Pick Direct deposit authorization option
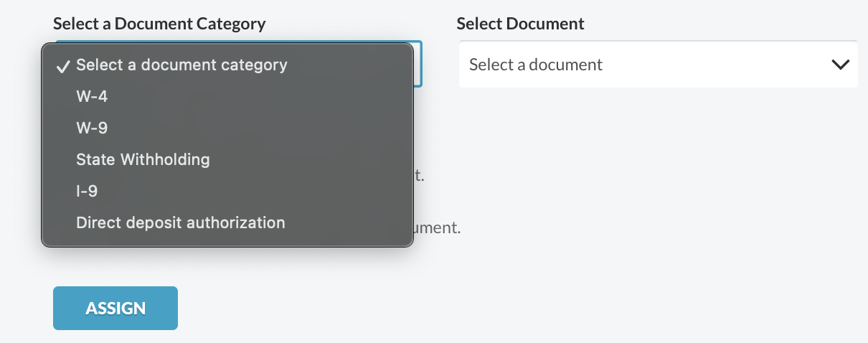The width and height of the screenshot is (868, 343). tap(227, 222)
